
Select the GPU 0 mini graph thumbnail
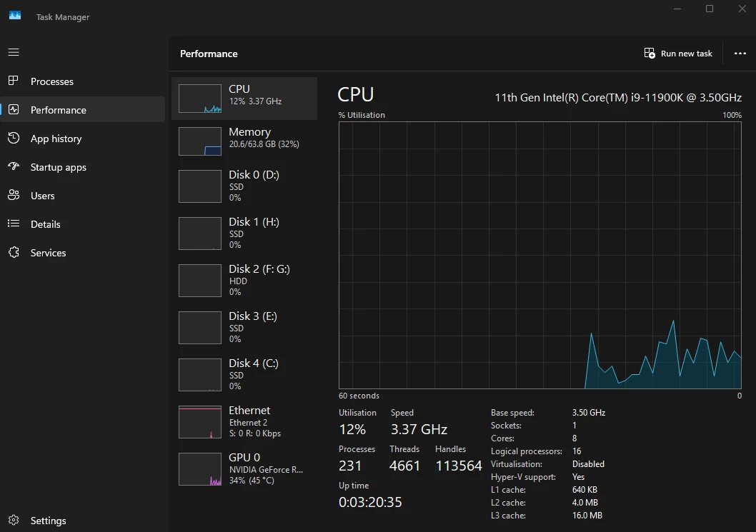tap(200, 469)
